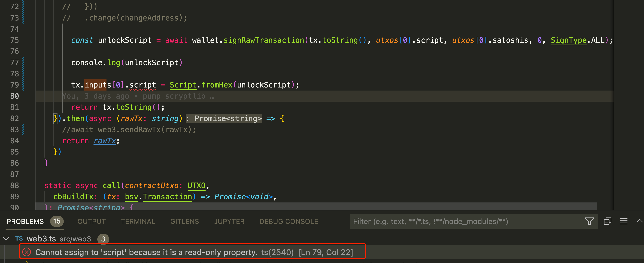This screenshot has height=263, width=644.
Task: Maximize panel with the up chevron
Action: (640, 221)
